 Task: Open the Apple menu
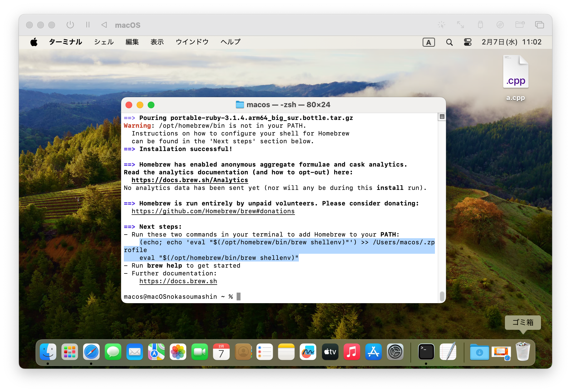point(34,42)
